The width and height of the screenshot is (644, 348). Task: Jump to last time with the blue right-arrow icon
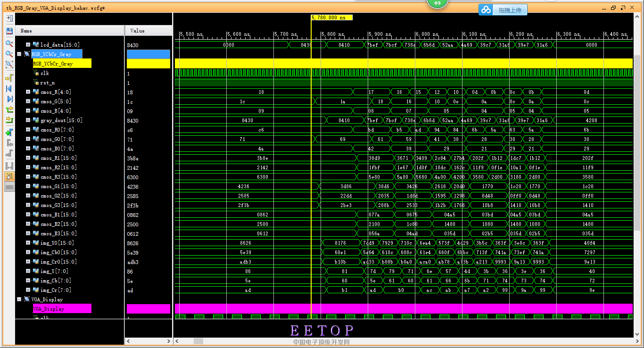9,99
